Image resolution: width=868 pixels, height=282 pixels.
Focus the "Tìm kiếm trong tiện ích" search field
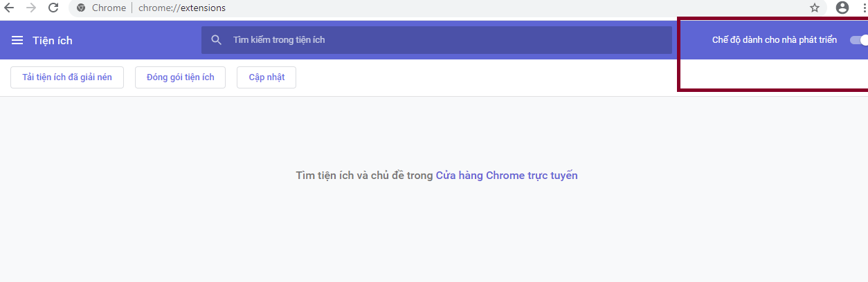tap(437, 40)
